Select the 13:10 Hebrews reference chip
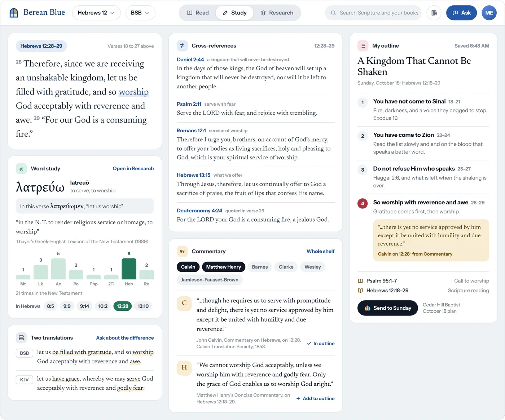 pyautogui.click(x=143, y=306)
